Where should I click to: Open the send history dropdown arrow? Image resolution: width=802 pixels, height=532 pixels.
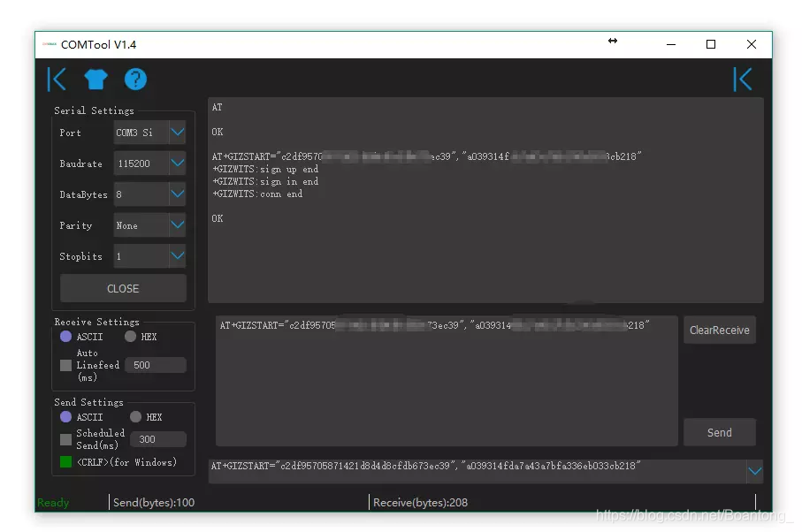[755, 471]
